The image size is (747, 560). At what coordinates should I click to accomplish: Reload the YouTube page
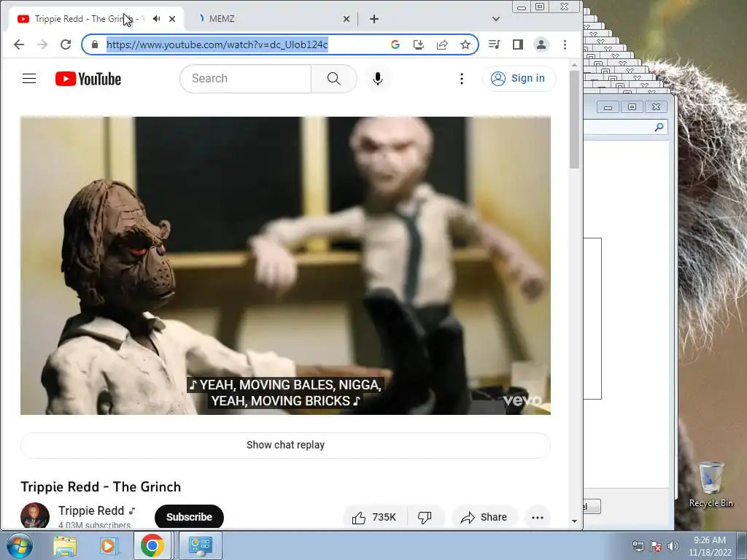coord(66,44)
